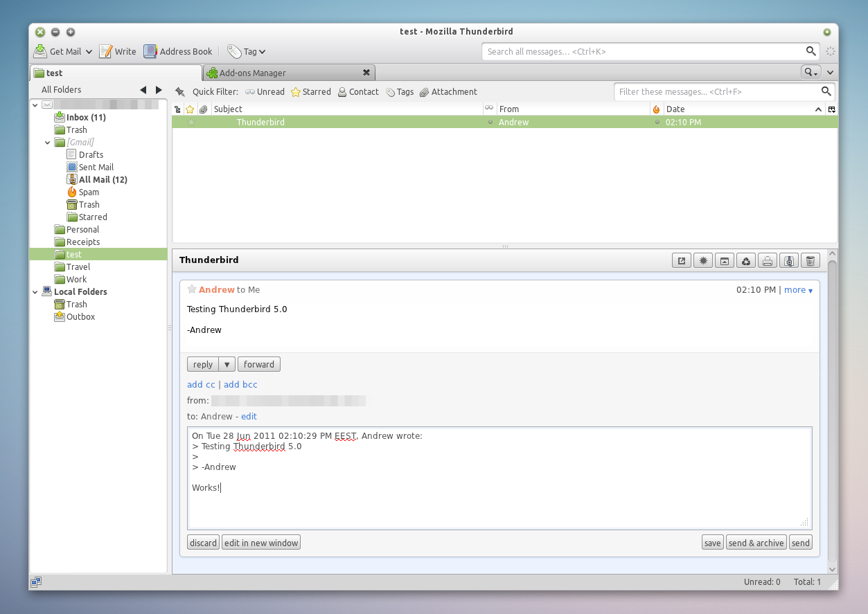Toggle the Attachment quick filter
Screen dimensions: 868x614
pos(448,92)
